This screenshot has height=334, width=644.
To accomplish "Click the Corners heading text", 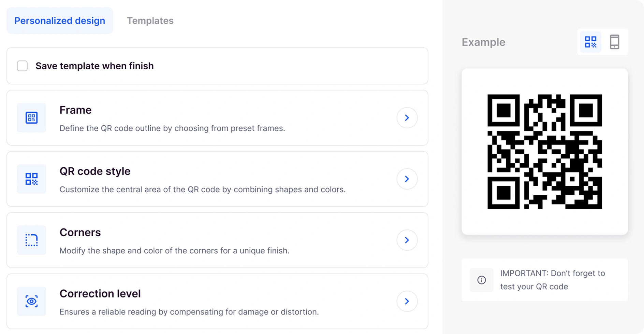I will (x=80, y=232).
